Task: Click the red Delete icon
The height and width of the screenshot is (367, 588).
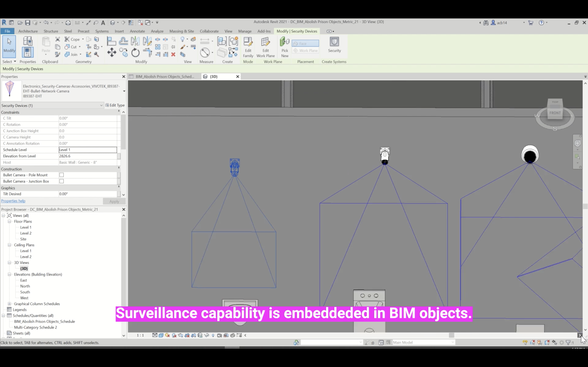Action: pyautogui.click(x=173, y=55)
